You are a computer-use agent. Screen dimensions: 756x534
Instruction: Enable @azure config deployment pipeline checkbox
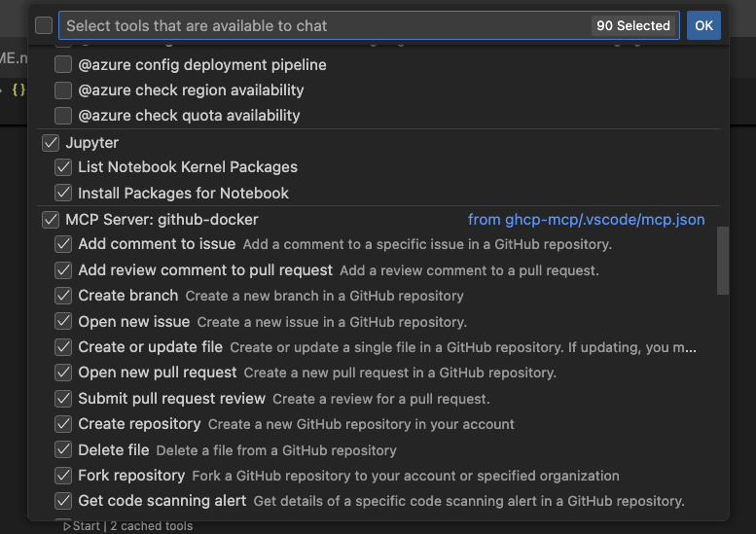coord(63,64)
